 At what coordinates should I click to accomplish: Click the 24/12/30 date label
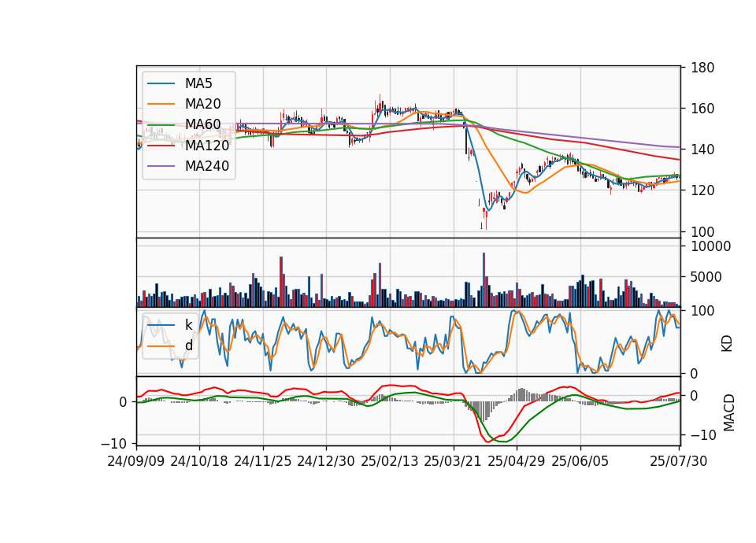coord(326,461)
